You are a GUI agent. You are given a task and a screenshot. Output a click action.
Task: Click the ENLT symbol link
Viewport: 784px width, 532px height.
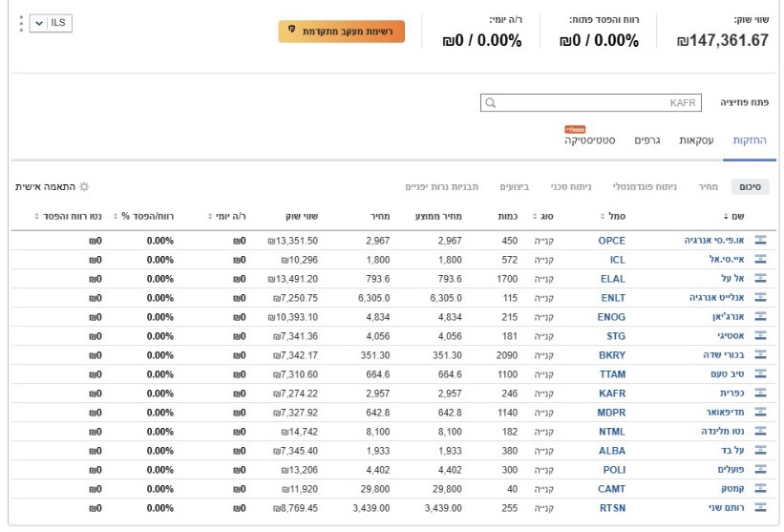pos(613,298)
